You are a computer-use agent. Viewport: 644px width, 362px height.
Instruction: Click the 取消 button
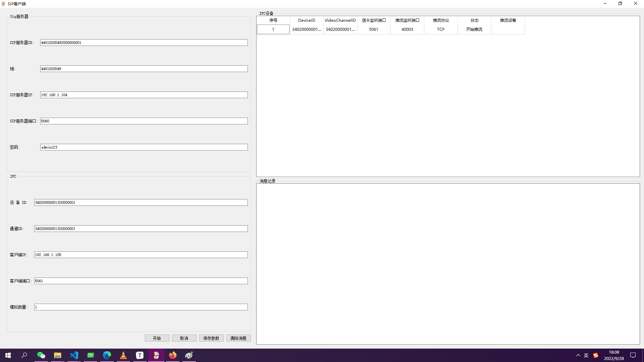click(x=184, y=338)
